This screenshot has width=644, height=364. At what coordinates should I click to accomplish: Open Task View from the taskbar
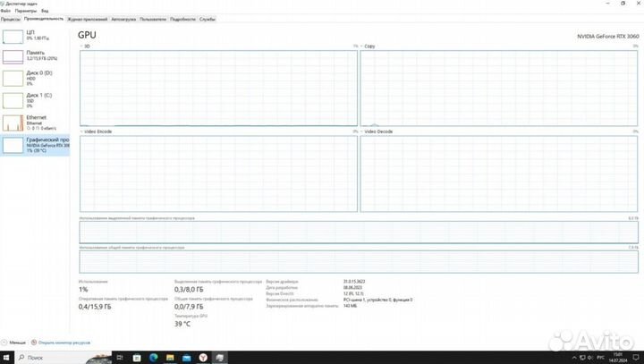pyautogui.click(x=120, y=358)
